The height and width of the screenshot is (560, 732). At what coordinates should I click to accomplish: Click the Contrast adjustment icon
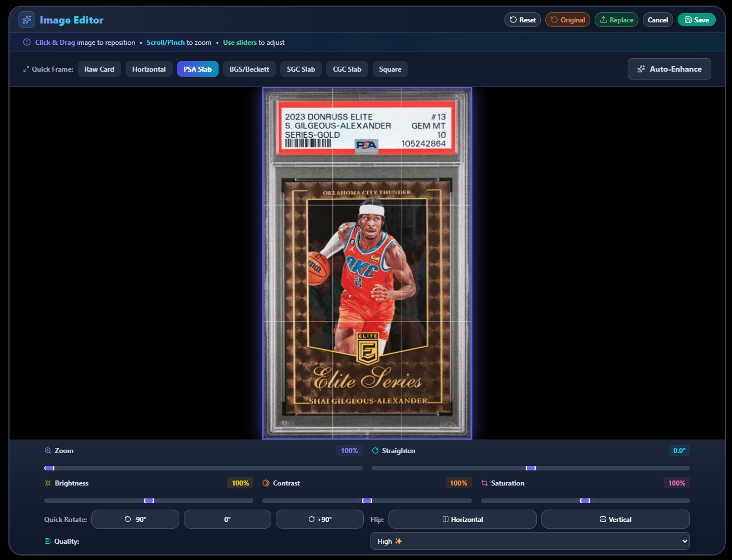(x=265, y=483)
